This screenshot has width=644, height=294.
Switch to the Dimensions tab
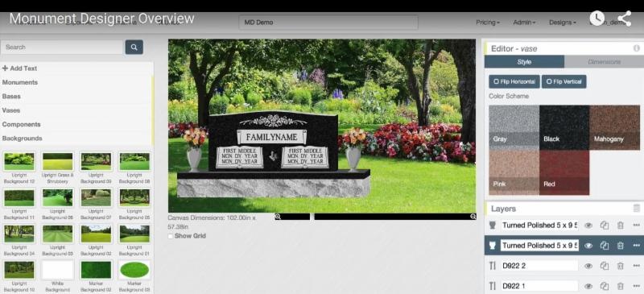(604, 62)
